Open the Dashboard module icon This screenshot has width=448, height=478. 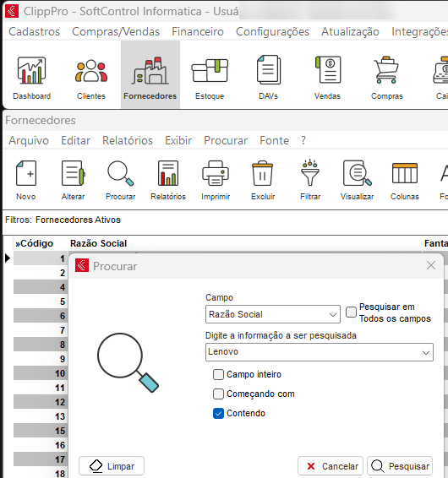[32, 70]
